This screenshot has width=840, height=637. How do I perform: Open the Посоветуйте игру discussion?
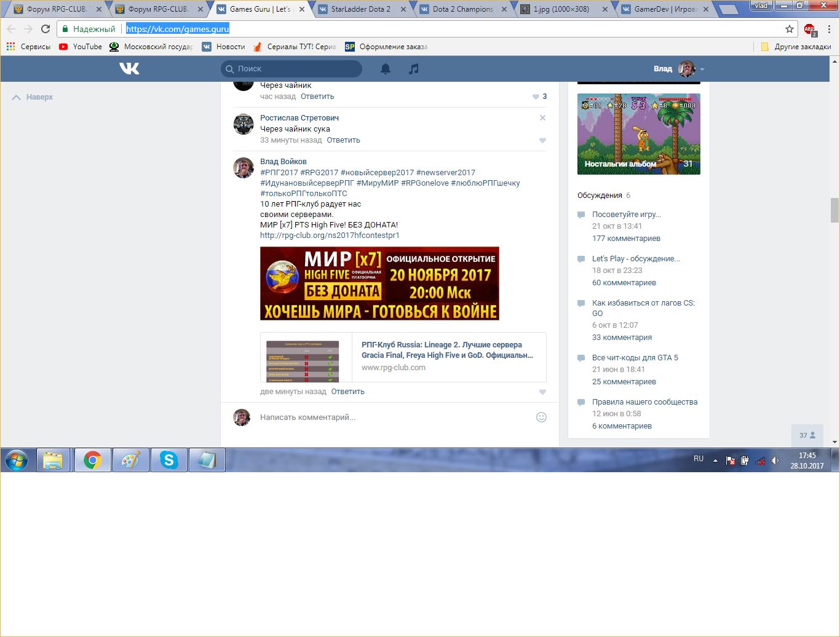627,215
